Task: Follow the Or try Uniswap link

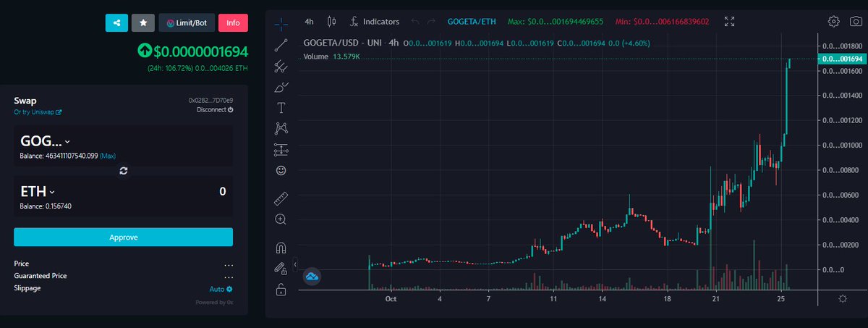Action: (38, 112)
